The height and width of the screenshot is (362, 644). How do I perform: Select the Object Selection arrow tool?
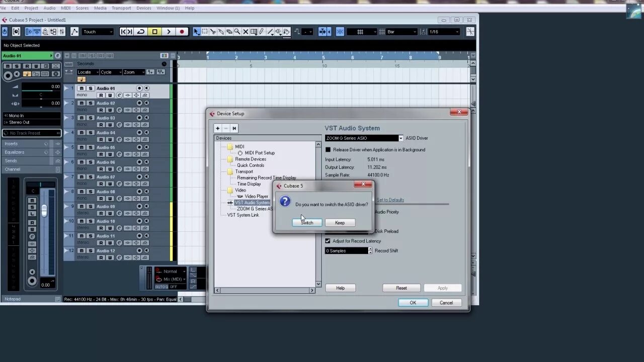196,32
